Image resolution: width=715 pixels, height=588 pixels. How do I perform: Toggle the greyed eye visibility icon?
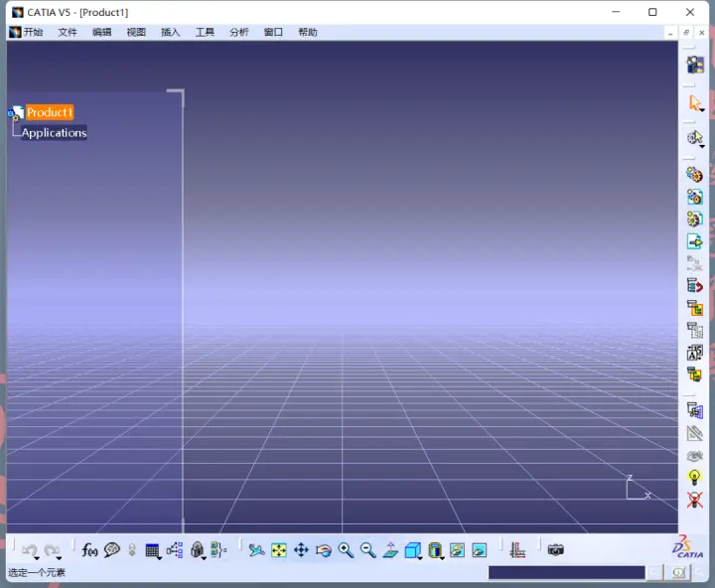click(x=694, y=455)
